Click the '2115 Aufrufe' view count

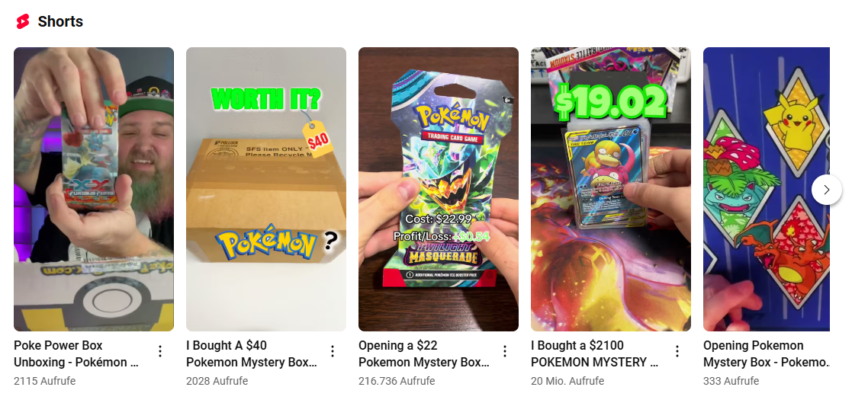coord(45,381)
